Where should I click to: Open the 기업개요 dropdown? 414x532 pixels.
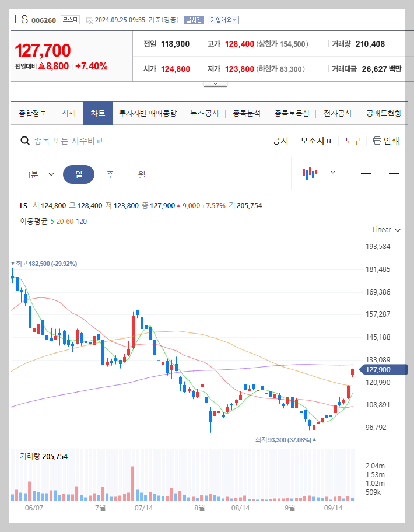[224, 19]
